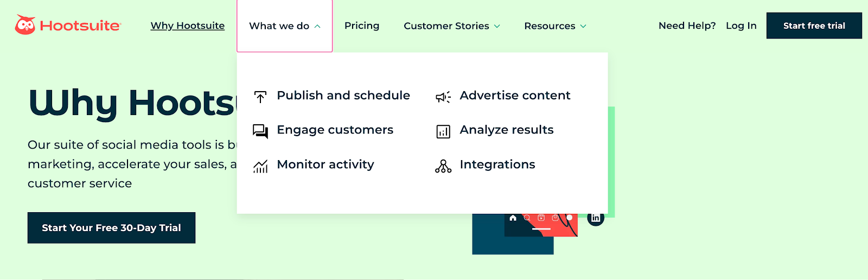This screenshot has height=280, width=868.
Task: Open the Pricing page
Action: pos(362,26)
